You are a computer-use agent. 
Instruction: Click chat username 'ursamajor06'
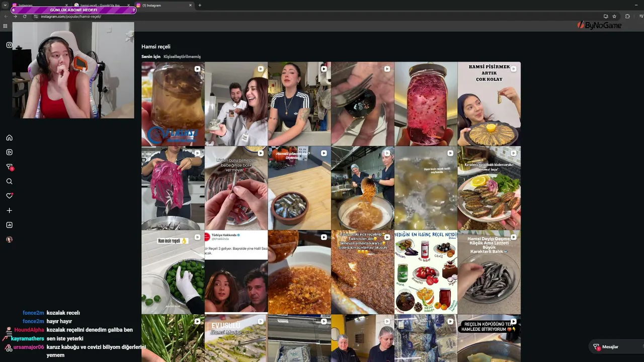(x=29, y=347)
